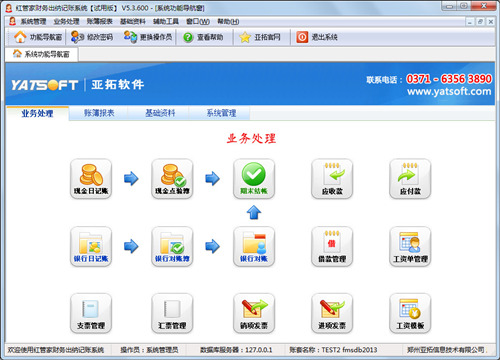The image size is (500, 360).
Task: Click 亚拓官网 star toolbar button
Action: 260,37
